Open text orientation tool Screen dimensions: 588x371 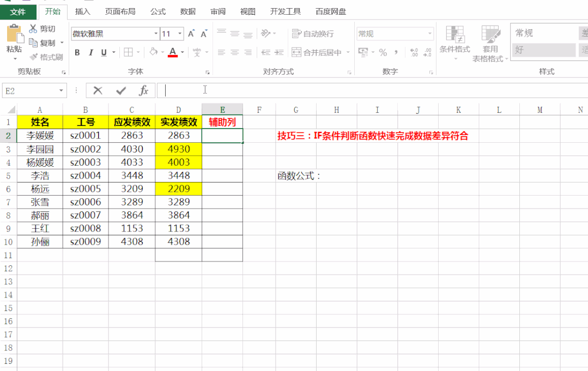tap(265, 33)
